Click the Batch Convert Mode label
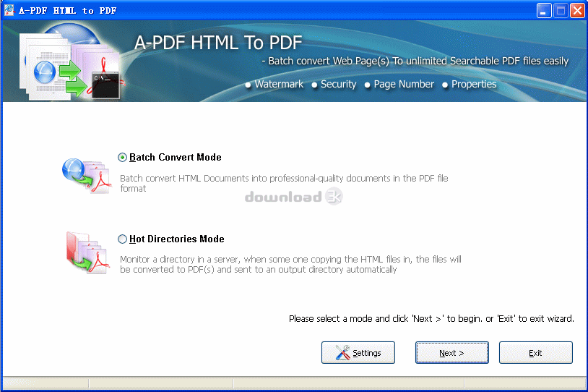This screenshot has width=588, height=392. (x=175, y=158)
